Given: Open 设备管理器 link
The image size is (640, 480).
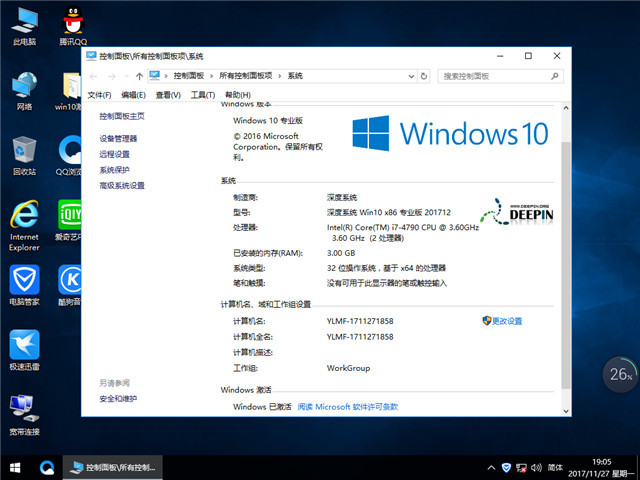Looking at the screenshot, I should coord(118,139).
